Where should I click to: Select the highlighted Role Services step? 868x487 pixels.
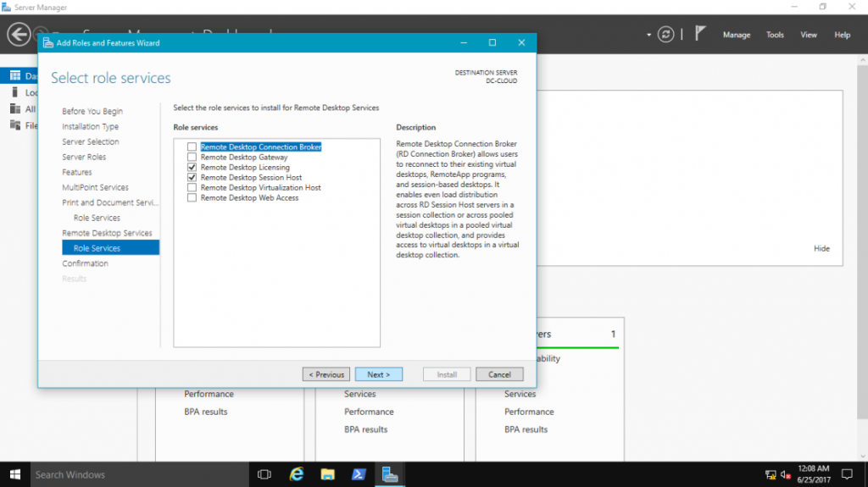(111, 248)
